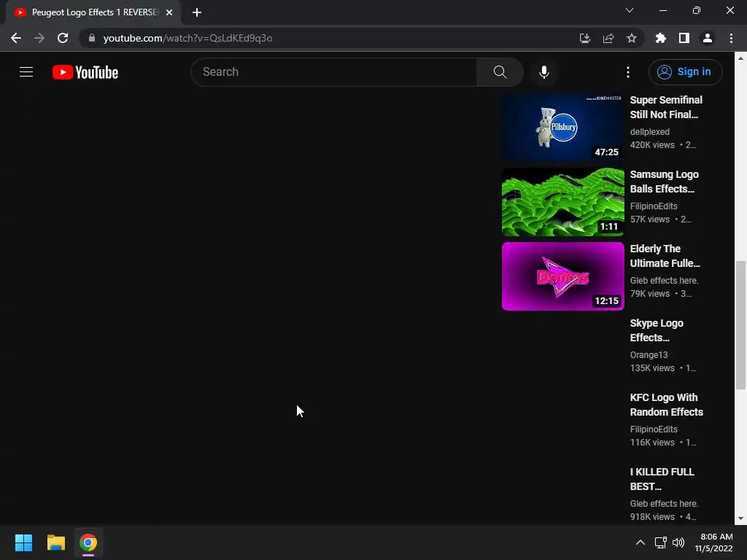Open Chrome profile avatar

(708, 38)
